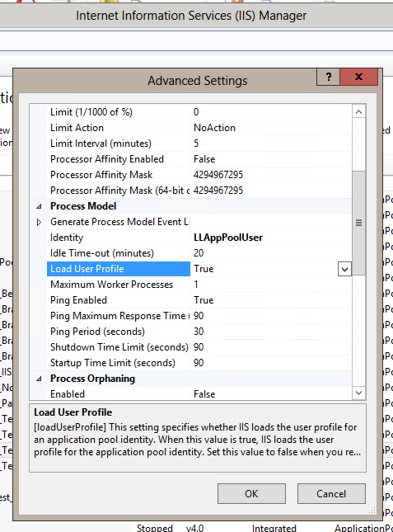Confirm settings with the OK button
Screen dimensions: 393x532
click(x=251, y=494)
